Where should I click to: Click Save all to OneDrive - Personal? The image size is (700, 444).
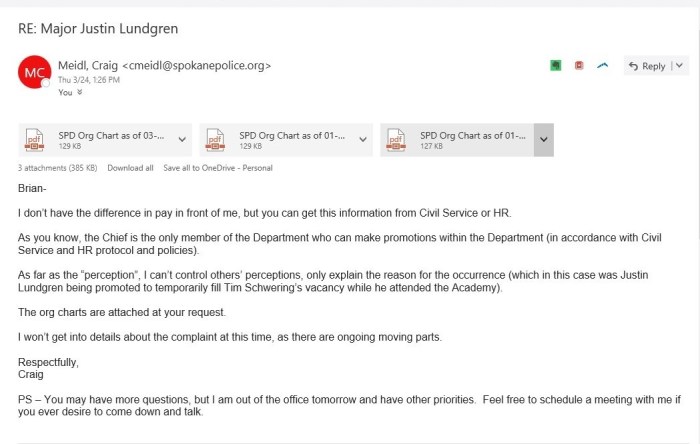pos(218,168)
